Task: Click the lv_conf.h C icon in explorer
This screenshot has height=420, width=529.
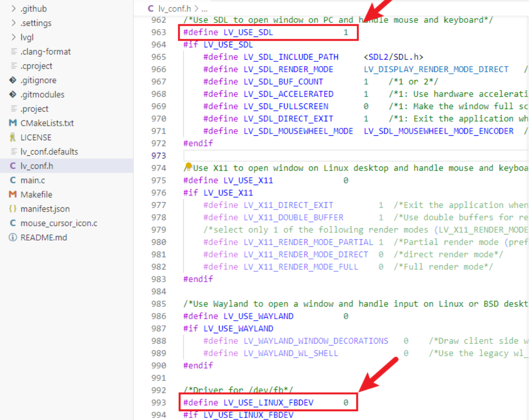Action: [13, 165]
